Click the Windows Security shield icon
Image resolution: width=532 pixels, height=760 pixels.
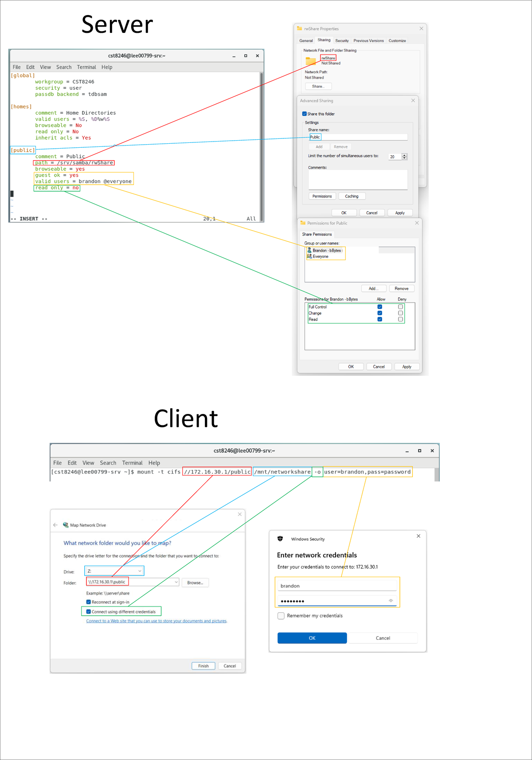[x=280, y=539]
